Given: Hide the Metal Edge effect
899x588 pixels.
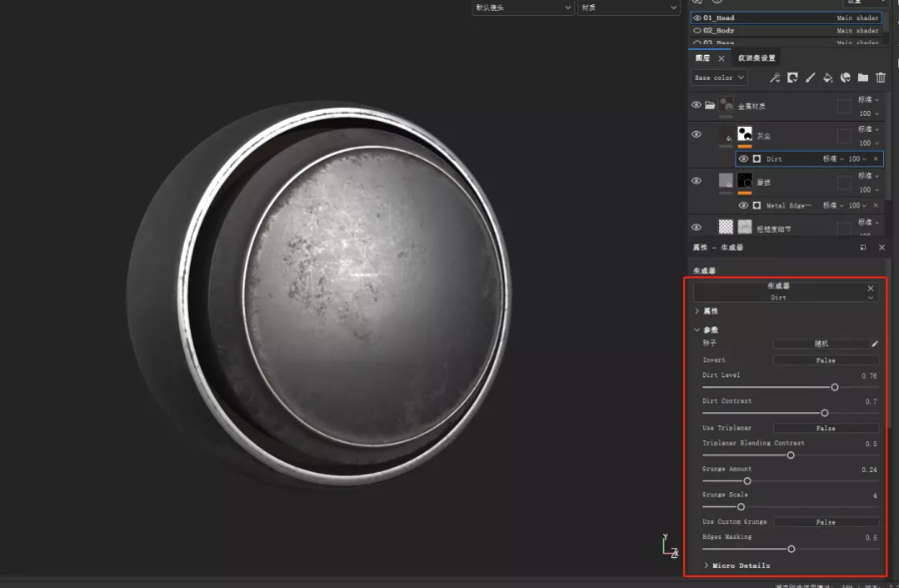Looking at the screenshot, I should pyautogui.click(x=743, y=206).
